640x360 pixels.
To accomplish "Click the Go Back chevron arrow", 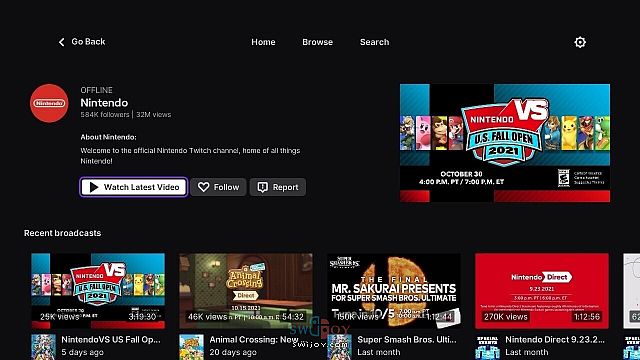I will [61, 42].
